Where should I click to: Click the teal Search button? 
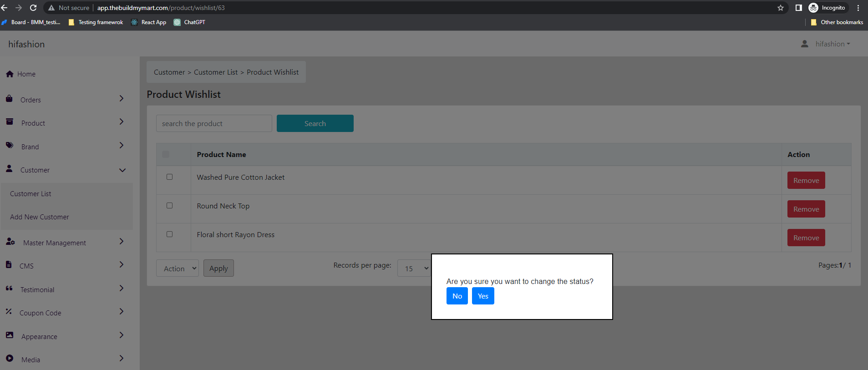[x=315, y=123]
